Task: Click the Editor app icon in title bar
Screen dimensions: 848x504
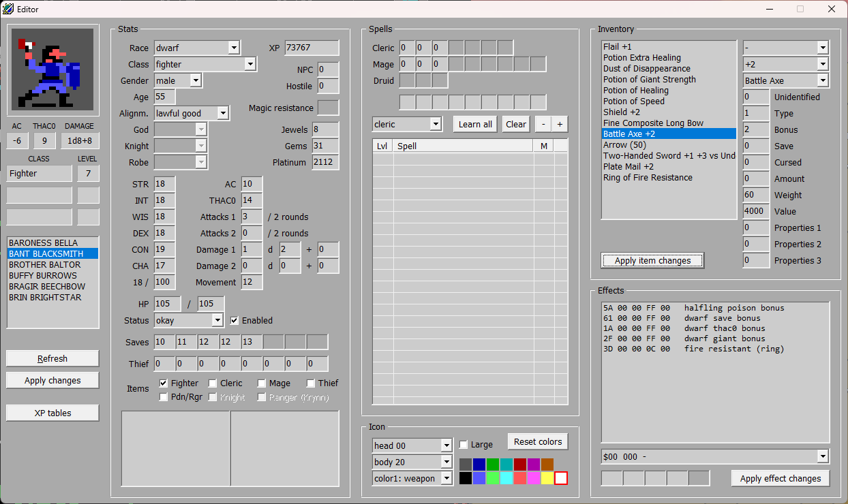Action: pos(8,9)
